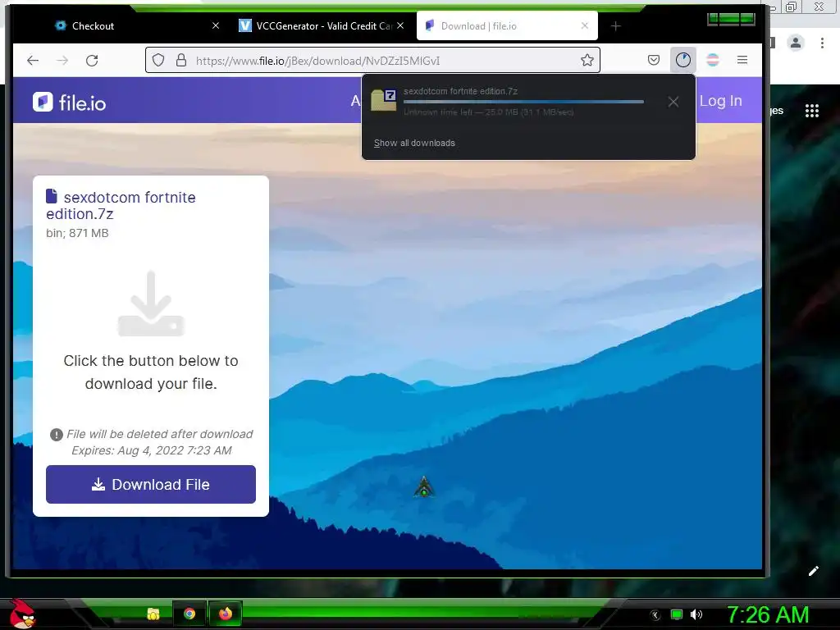Click the URL address field
The image size is (840, 630).
pos(372,60)
